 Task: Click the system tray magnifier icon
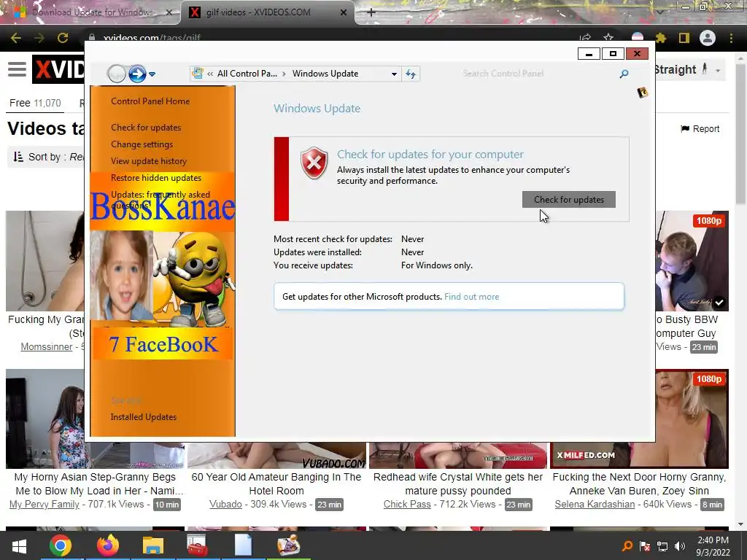pos(627,546)
